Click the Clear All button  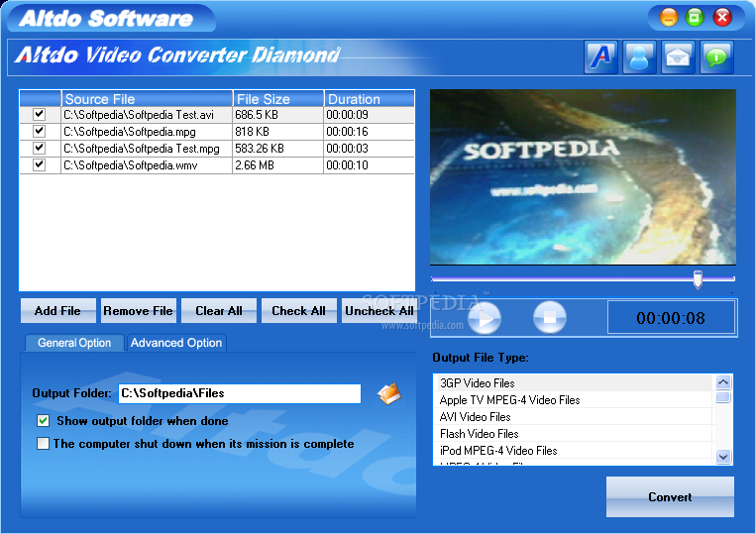(x=218, y=311)
